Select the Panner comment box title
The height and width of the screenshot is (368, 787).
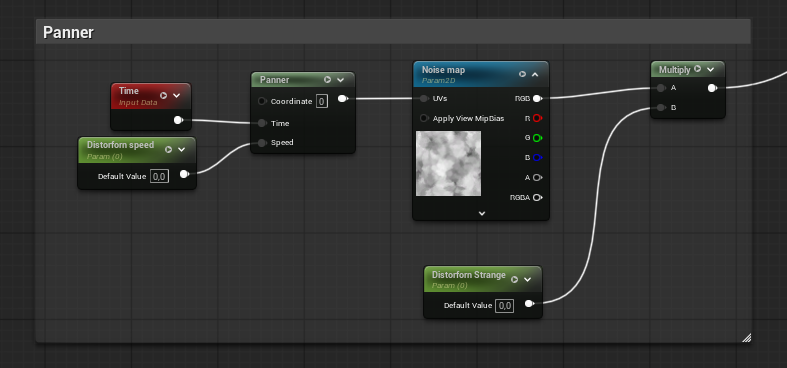tap(68, 33)
